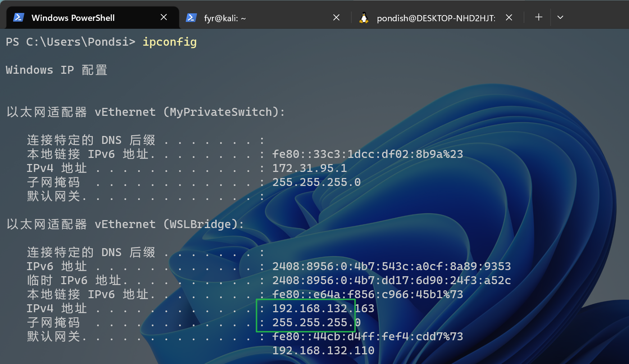Click the prompt PS C:\Users\Pondsi>

[70, 42]
